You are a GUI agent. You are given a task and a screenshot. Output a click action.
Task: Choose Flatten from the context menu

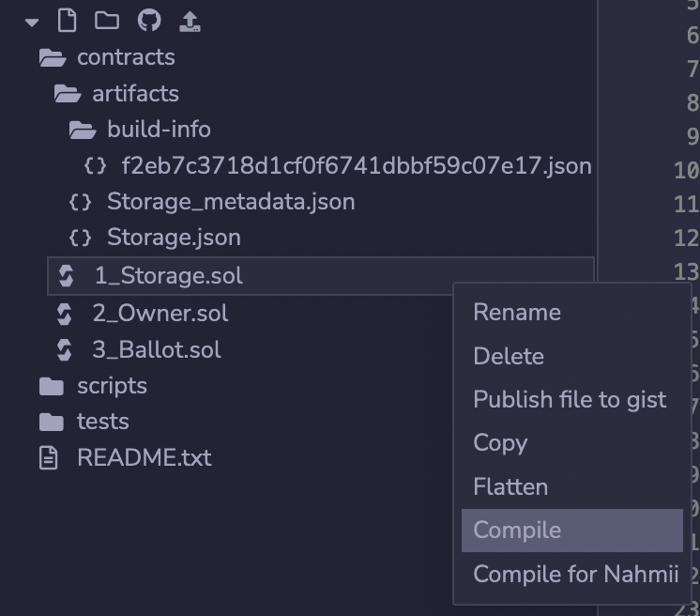[x=510, y=486]
